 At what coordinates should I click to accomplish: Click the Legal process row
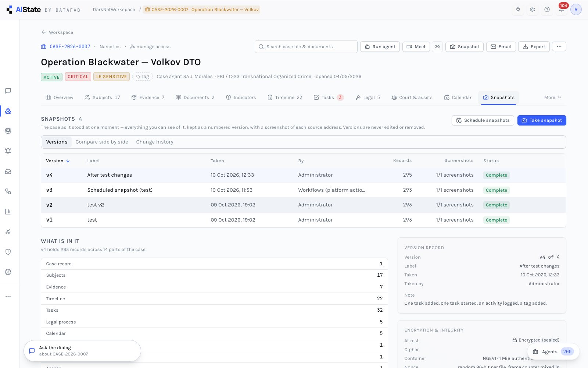[214, 322]
